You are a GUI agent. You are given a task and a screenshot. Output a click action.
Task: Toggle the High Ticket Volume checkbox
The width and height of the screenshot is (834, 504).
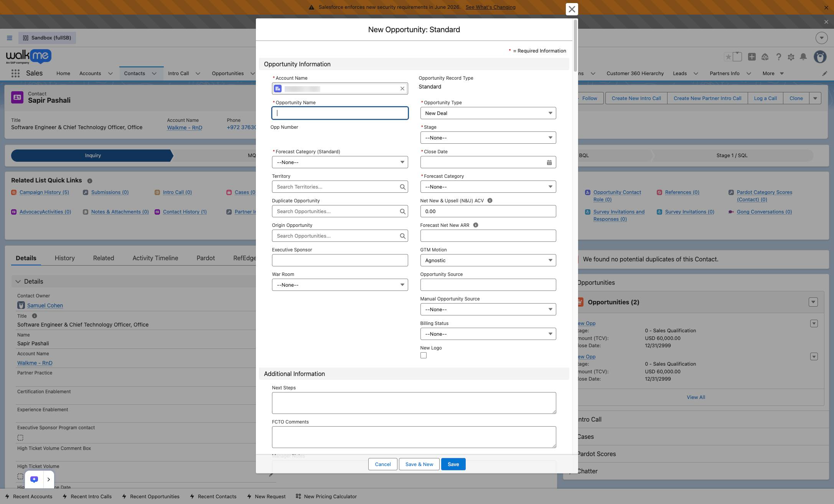pyautogui.click(x=20, y=476)
